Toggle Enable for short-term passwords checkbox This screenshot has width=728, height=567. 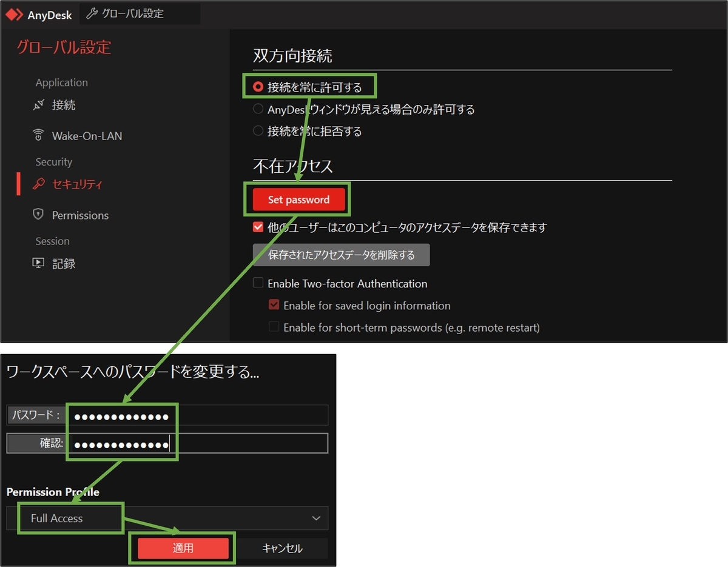tap(274, 327)
